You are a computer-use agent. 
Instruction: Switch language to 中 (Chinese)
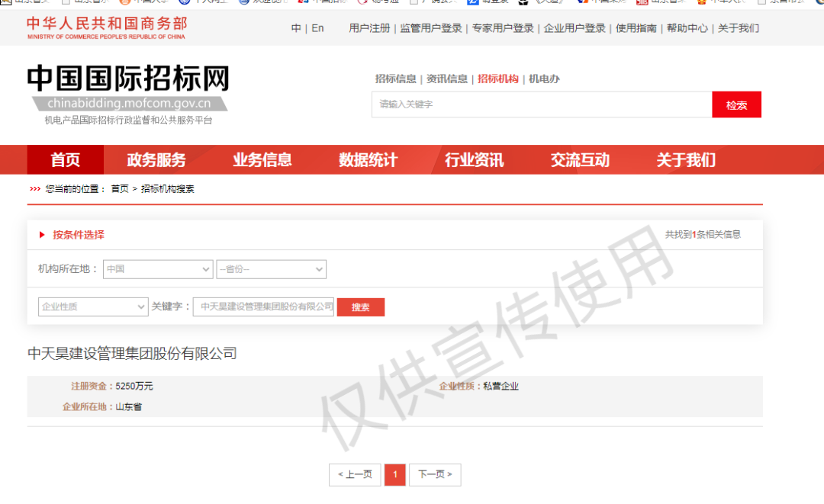pyautogui.click(x=296, y=28)
